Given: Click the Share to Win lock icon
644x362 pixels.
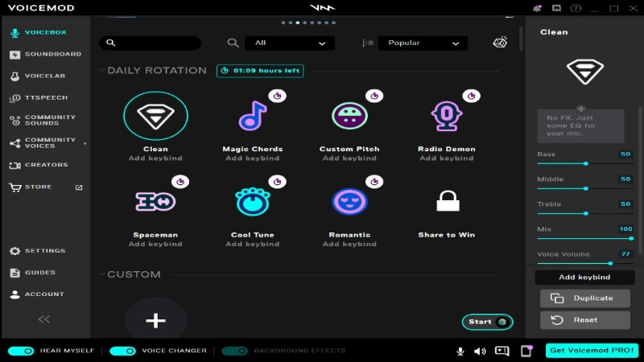Looking at the screenshot, I should pyautogui.click(x=448, y=201).
